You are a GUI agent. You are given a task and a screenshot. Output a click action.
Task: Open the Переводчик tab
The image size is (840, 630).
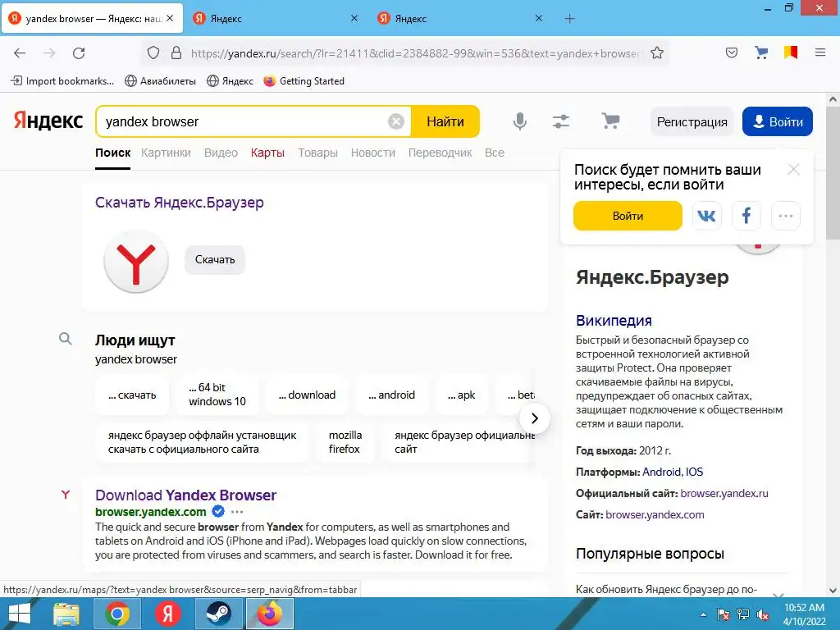[x=440, y=153]
